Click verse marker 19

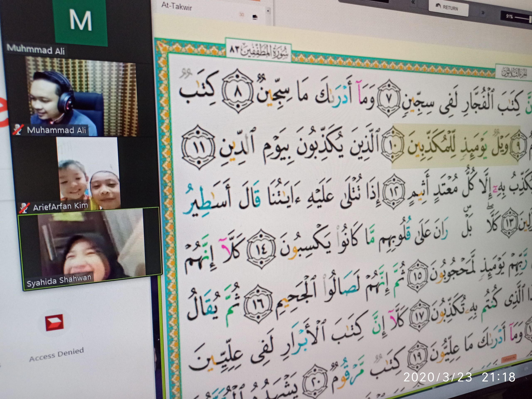417,356
